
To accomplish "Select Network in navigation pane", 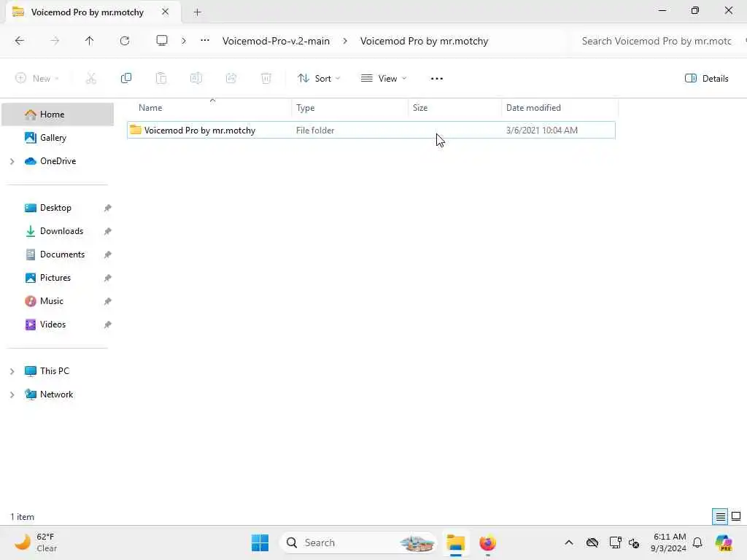I will pyautogui.click(x=58, y=394).
